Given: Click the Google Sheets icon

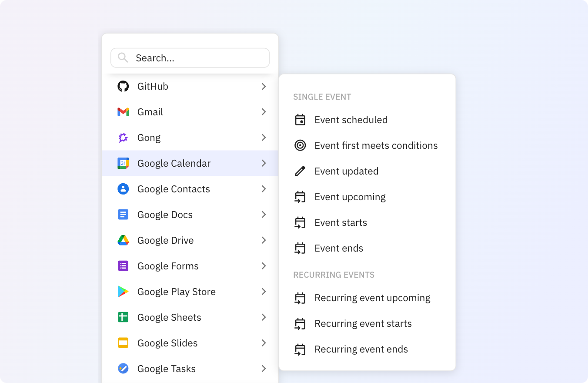Looking at the screenshot, I should (x=123, y=317).
